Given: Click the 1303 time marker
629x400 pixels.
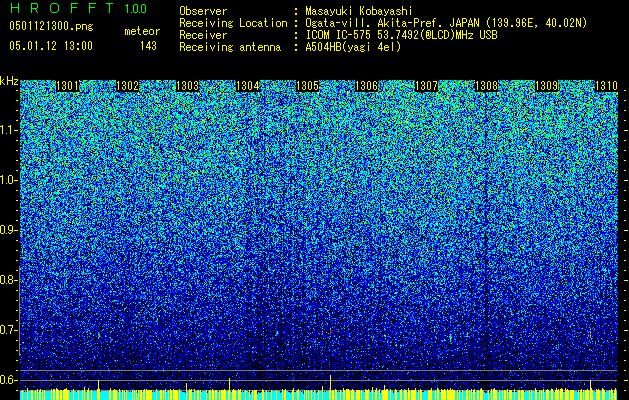Looking at the screenshot, I should 187,86.
